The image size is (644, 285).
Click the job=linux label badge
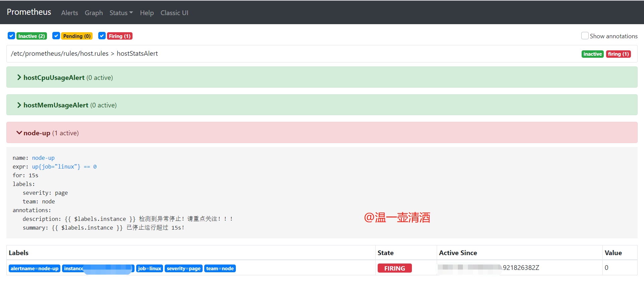(150, 269)
